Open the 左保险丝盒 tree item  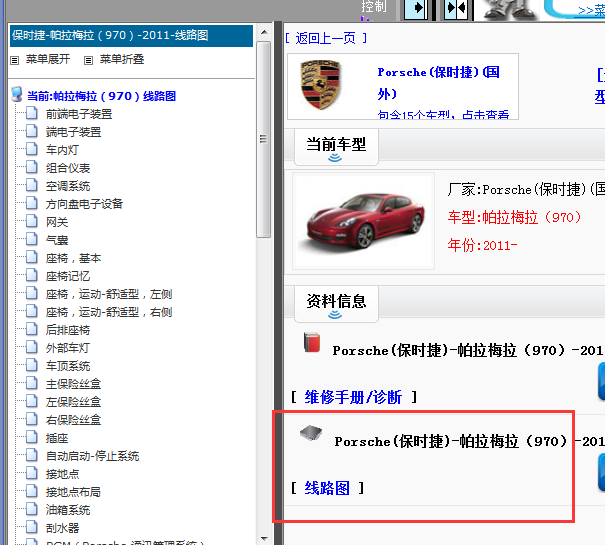click(x=73, y=402)
